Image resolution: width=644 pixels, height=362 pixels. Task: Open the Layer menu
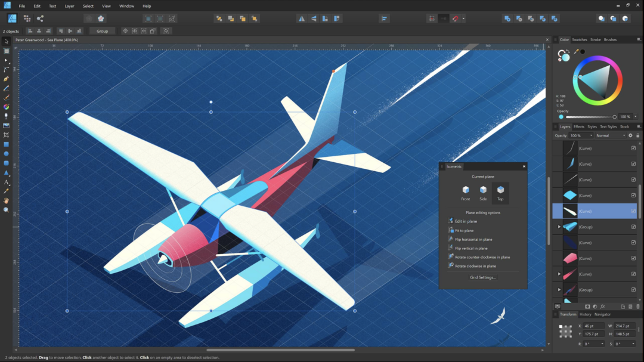coord(69,6)
